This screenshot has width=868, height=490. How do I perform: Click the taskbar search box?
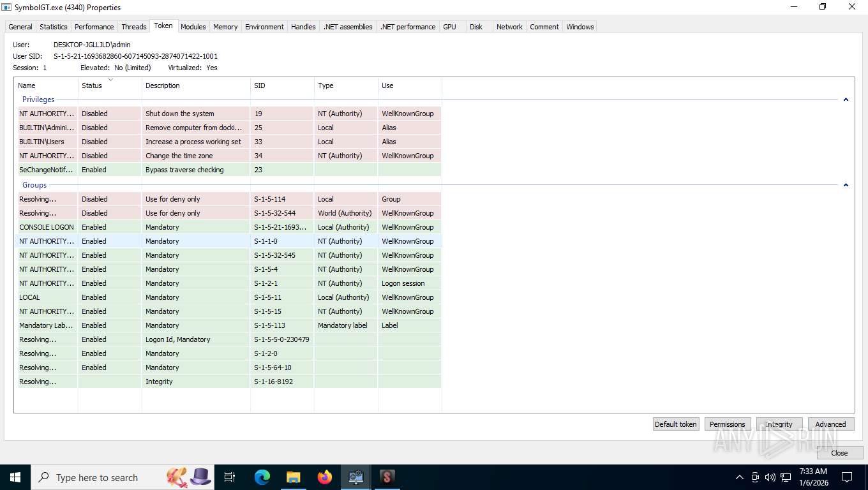click(x=123, y=477)
